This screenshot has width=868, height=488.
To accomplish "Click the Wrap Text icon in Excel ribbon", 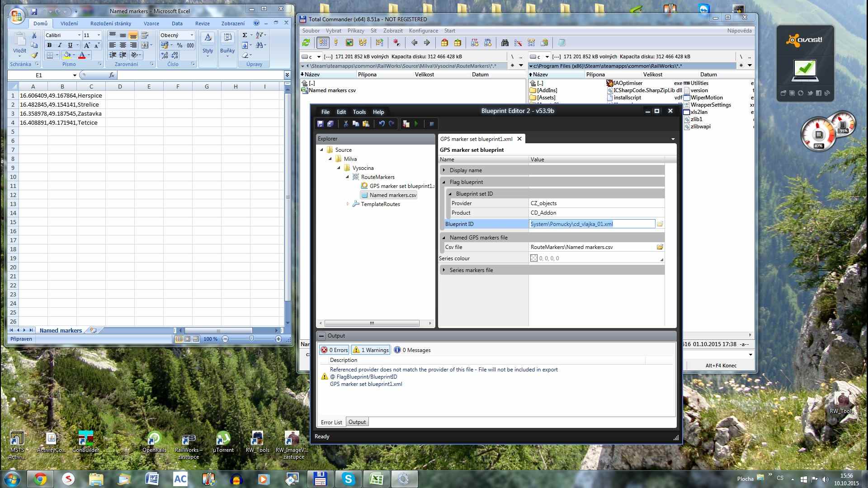I will [x=145, y=35].
